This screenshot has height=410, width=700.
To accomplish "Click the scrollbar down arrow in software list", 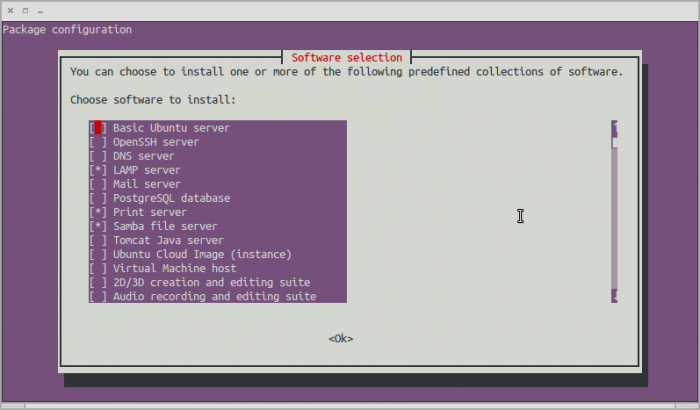I will [615, 296].
